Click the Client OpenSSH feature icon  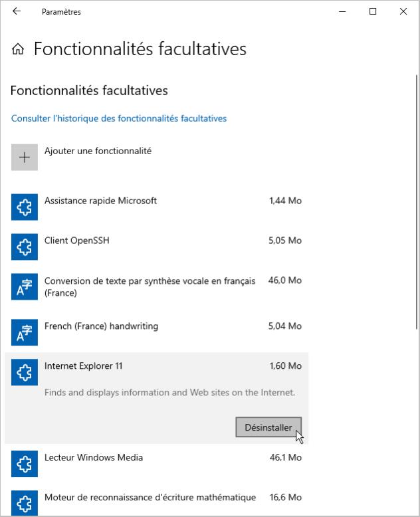tap(25, 247)
